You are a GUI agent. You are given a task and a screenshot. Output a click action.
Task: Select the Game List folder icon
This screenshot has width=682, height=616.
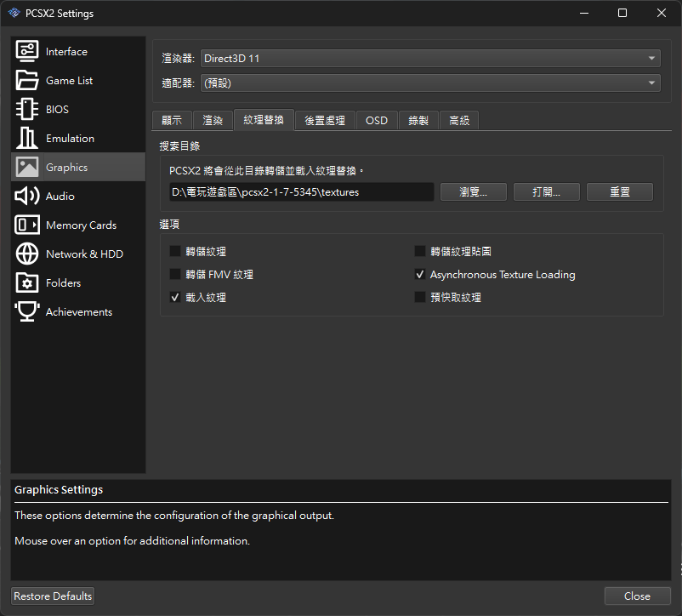(27, 81)
